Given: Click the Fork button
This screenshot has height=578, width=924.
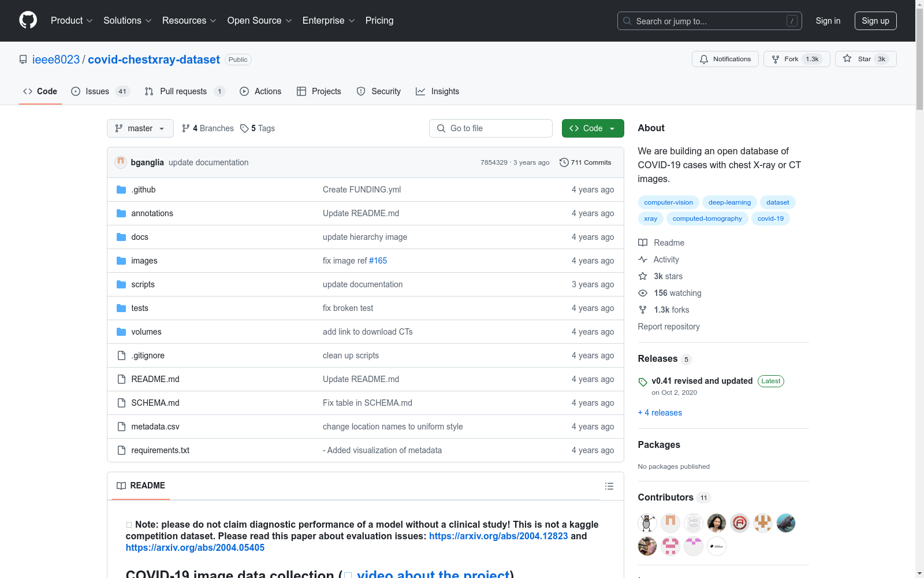Looking at the screenshot, I should [796, 59].
